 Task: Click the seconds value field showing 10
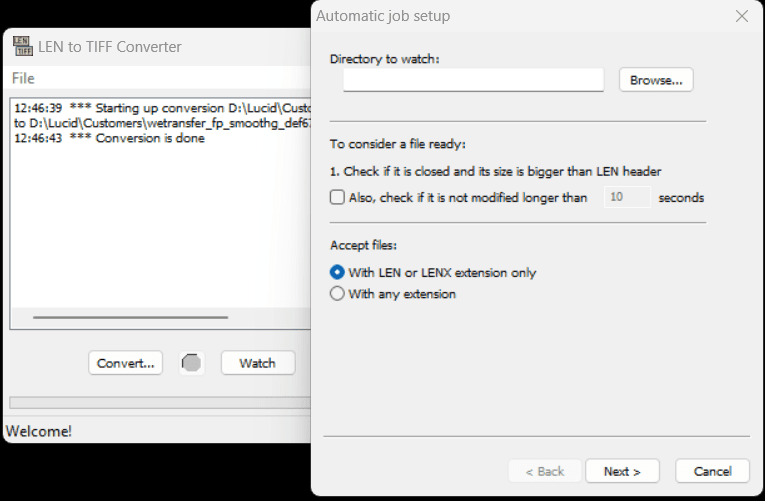point(627,198)
